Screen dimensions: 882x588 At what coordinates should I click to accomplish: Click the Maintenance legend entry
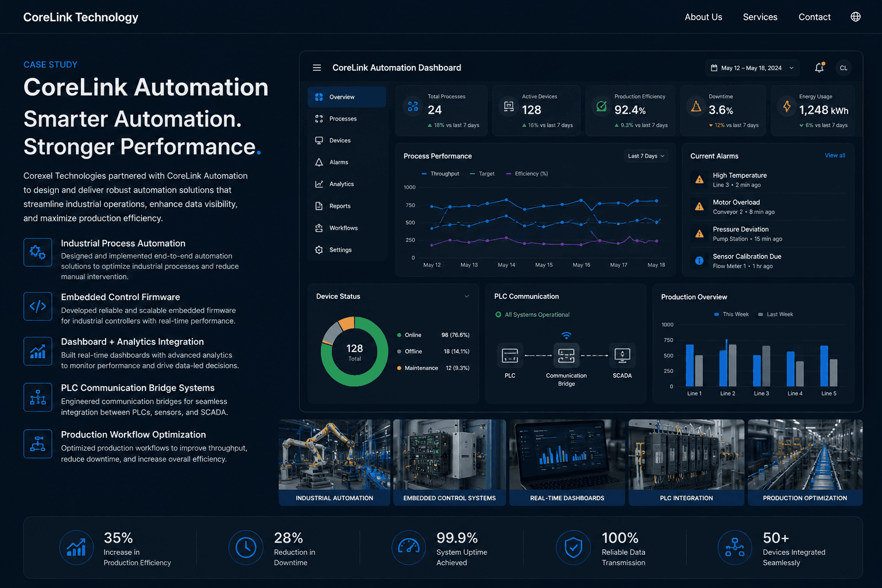(433, 368)
